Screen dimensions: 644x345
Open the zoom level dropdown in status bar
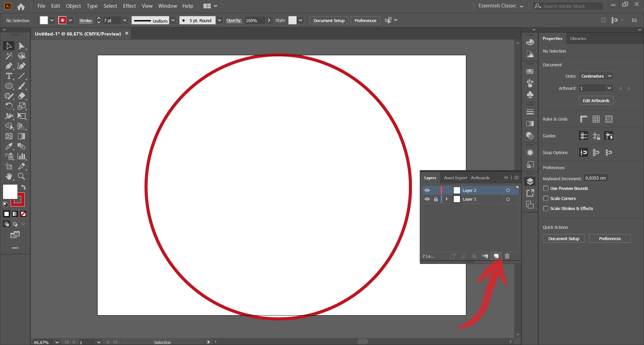pos(57,342)
